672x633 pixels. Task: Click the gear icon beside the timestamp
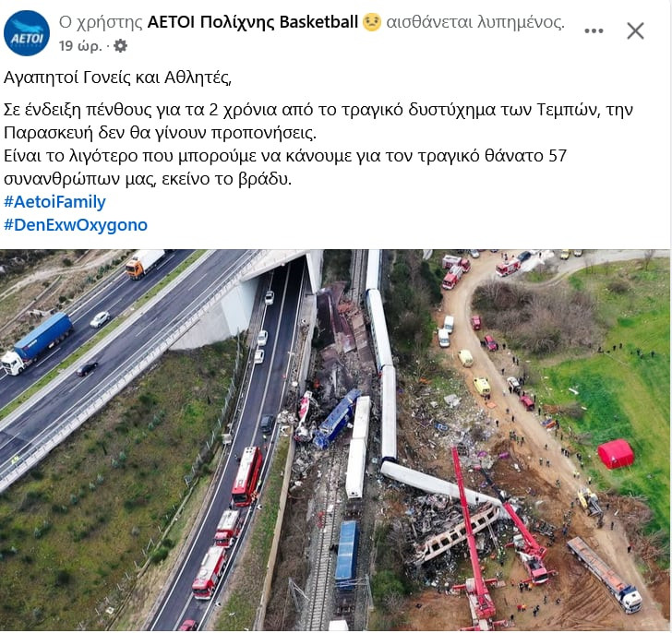tap(120, 46)
